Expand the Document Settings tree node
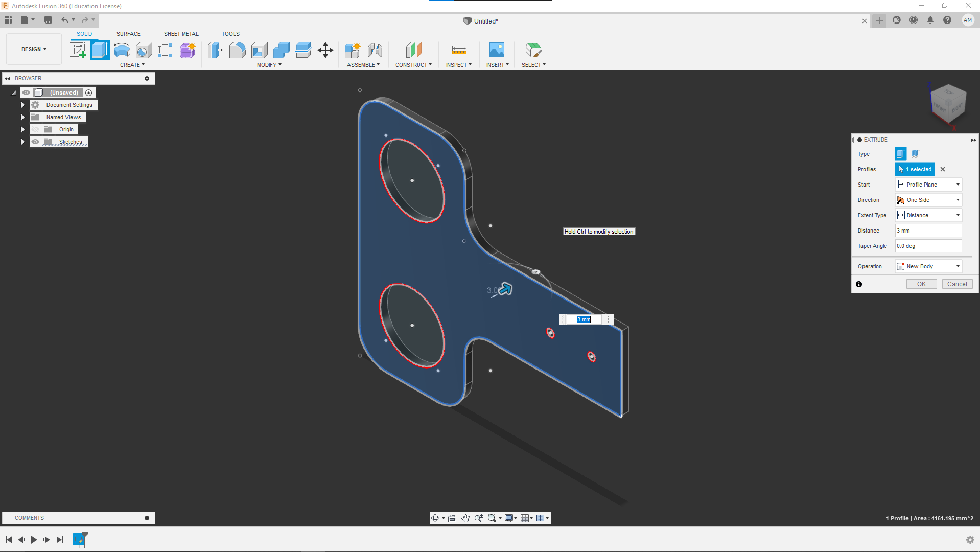 (22, 105)
